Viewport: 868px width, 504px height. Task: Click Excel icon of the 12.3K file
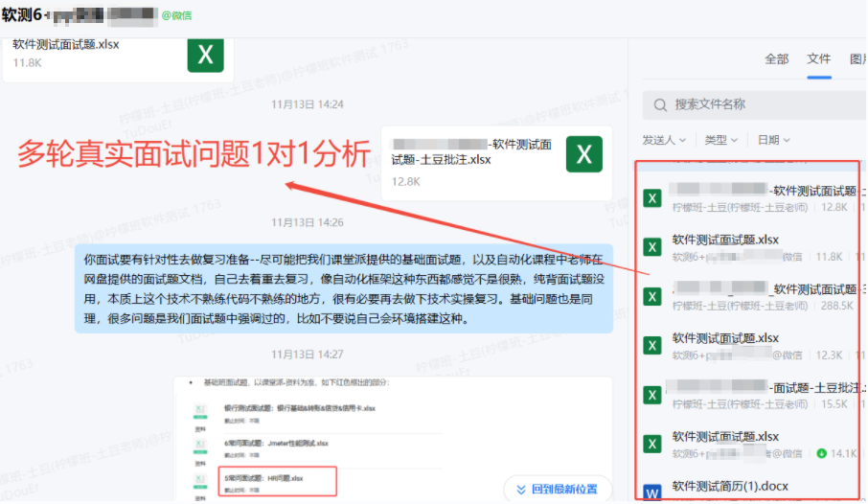tap(652, 346)
